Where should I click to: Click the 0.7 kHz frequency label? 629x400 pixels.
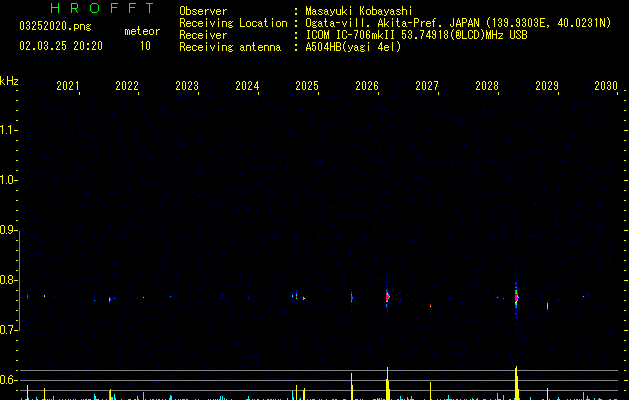point(8,330)
